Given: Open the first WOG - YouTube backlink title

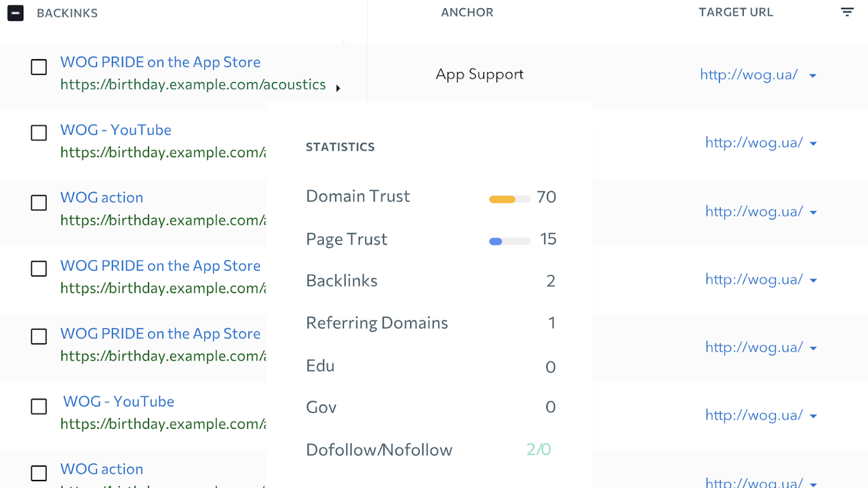Looking at the screenshot, I should point(115,130).
